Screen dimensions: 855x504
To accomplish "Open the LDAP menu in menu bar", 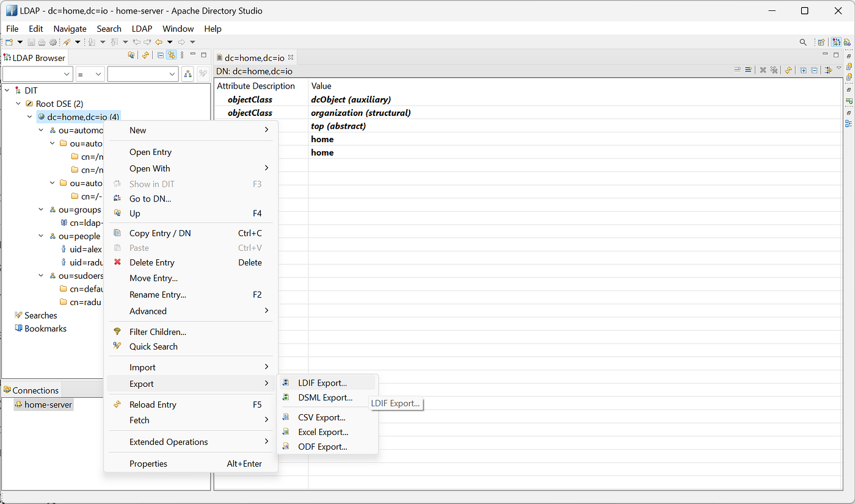I will (142, 29).
